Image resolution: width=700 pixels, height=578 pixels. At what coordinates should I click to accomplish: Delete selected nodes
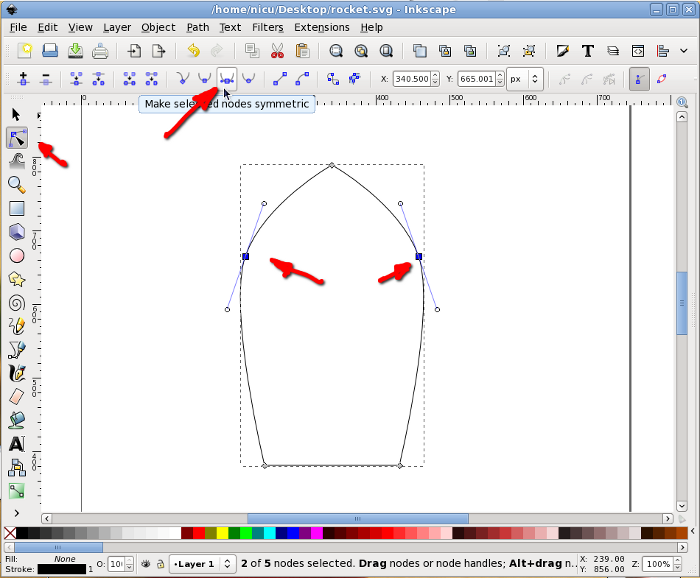click(x=46, y=79)
